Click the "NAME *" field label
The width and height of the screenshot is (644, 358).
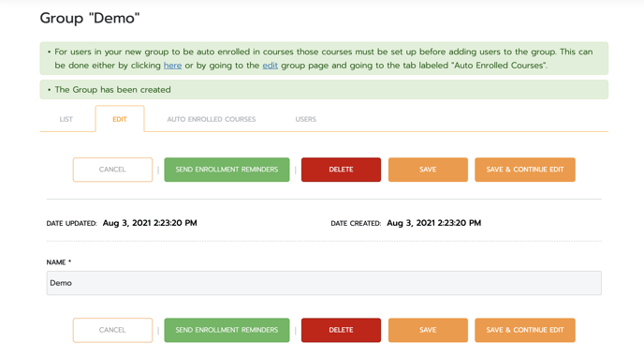59,262
